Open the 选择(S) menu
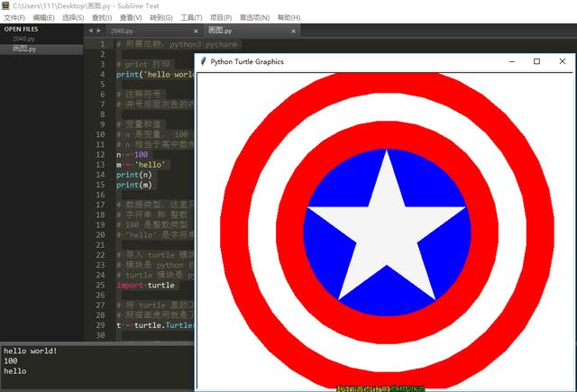Screen dimensions: 577x392 (73, 18)
